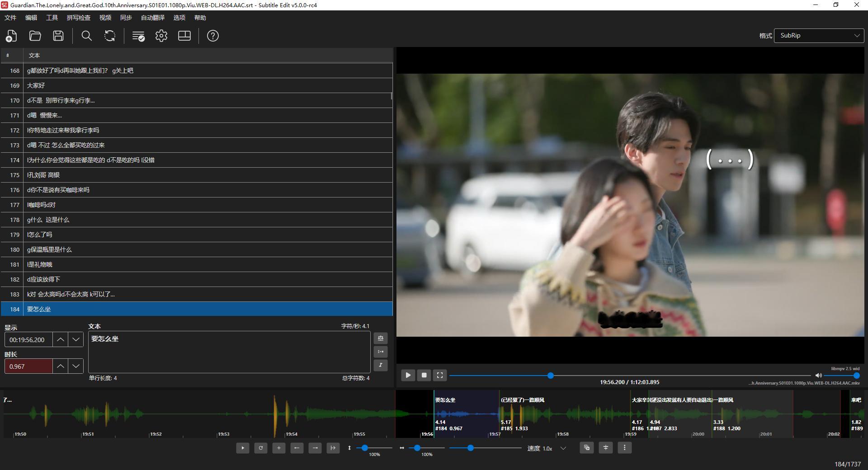Click in the subtitle text edit box
Viewport: 868px width, 470px height.
coord(229,352)
